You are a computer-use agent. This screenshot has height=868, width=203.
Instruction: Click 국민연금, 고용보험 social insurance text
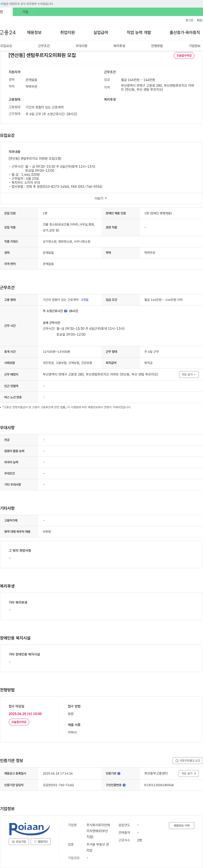(67, 363)
